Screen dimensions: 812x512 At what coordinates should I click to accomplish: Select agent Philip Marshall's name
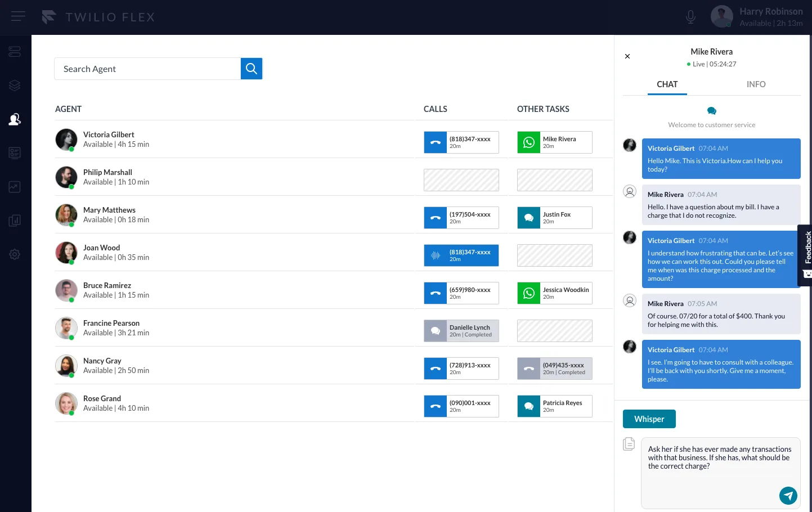click(107, 172)
